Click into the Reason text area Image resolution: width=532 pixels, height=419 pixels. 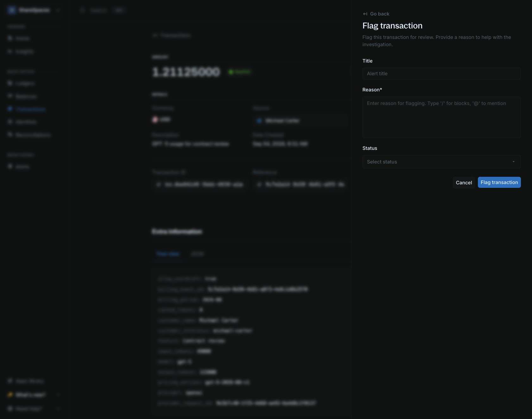pos(441,117)
